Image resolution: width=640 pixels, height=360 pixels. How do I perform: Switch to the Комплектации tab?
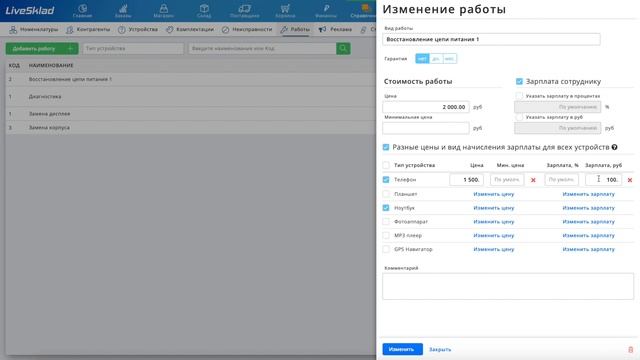(x=190, y=29)
